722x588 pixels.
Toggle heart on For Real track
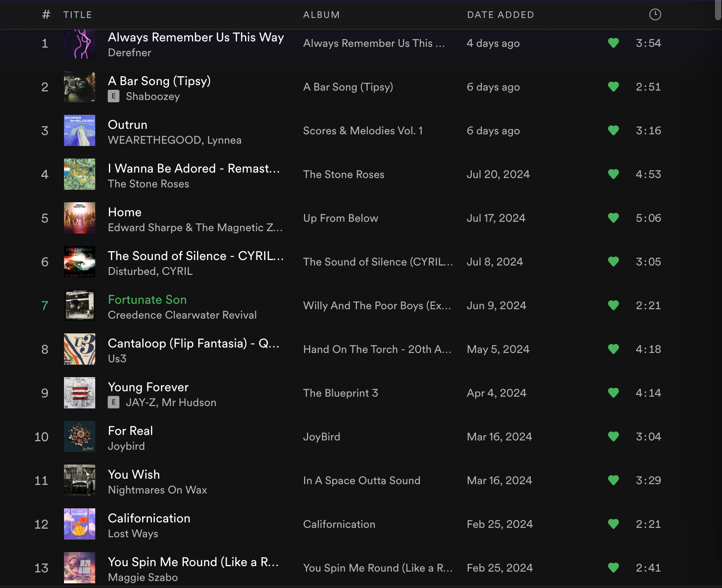[x=614, y=437]
